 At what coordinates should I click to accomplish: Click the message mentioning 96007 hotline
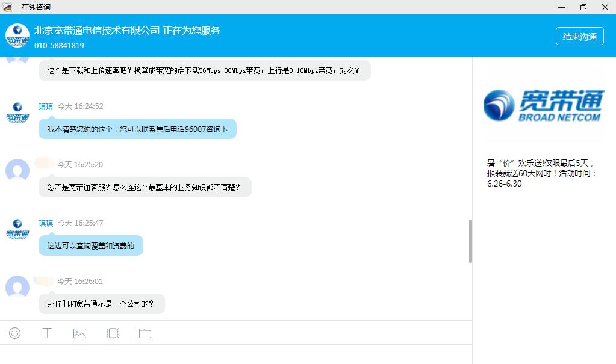coord(137,129)
